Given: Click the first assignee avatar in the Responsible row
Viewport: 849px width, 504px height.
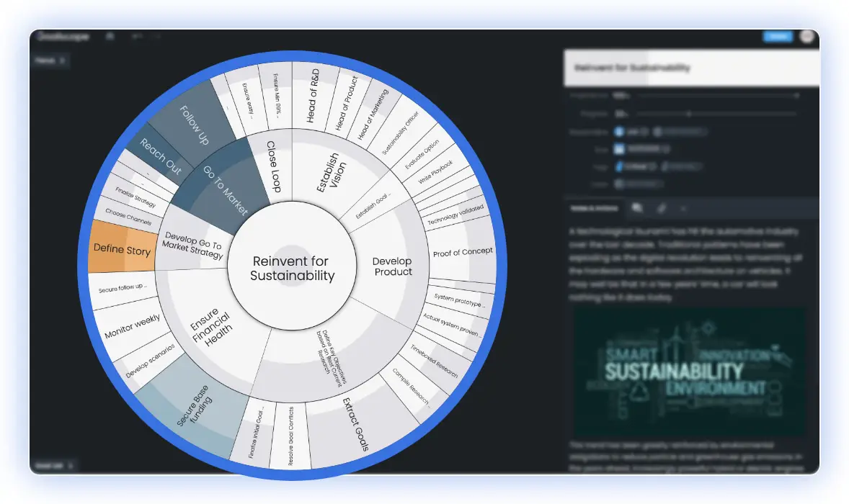Looking at the screenshot, I should coord(618,132).
